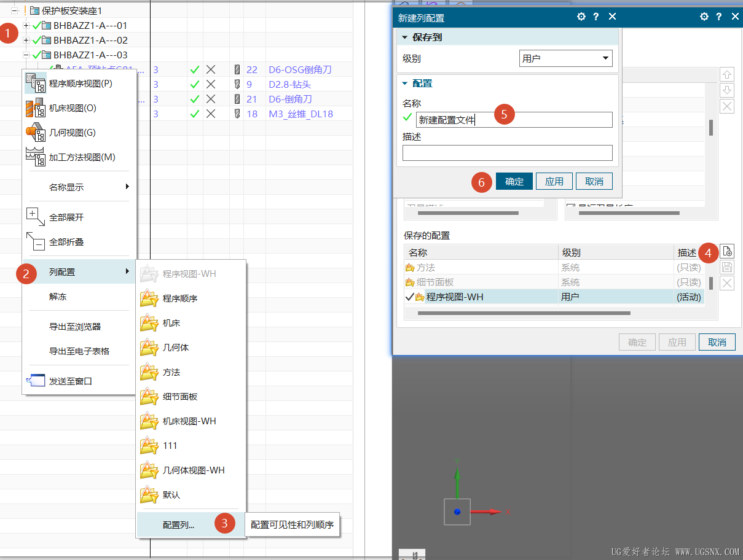Select 导出至浏览器 menu entry
This screenshot has height=560, width=743.
tap(79, 327)
